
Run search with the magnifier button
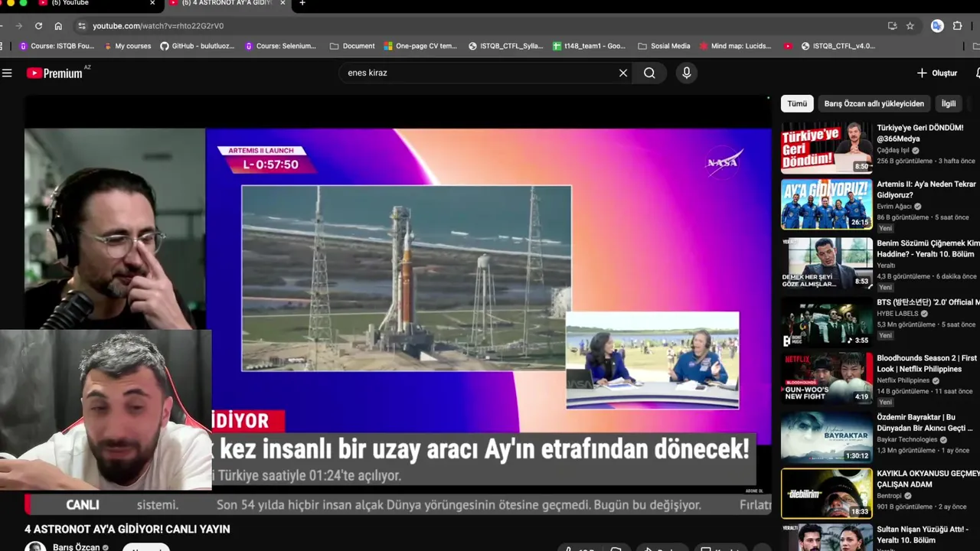(x=649, y=73)
